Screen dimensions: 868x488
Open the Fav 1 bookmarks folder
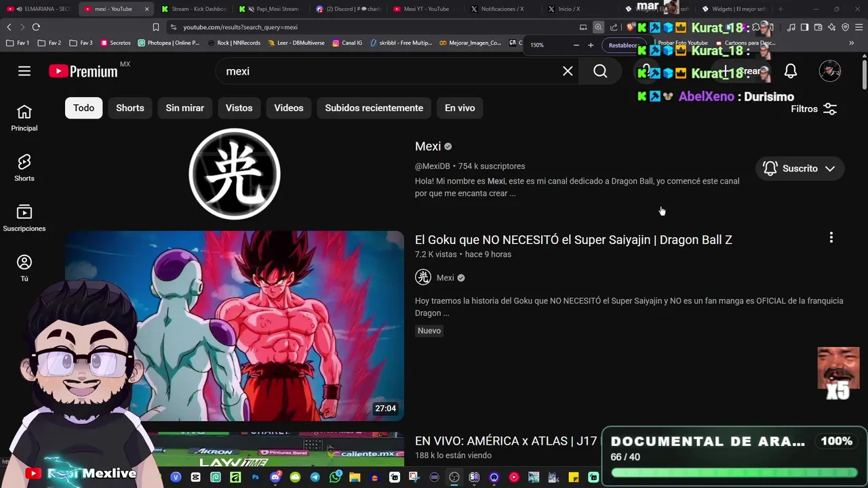18,43
